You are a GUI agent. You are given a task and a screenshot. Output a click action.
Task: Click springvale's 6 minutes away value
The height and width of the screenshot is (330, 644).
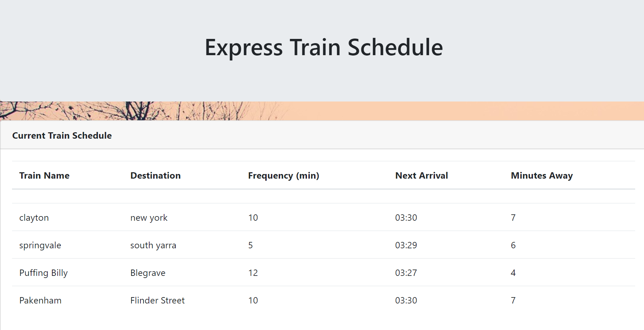click(x=513, y=245)
